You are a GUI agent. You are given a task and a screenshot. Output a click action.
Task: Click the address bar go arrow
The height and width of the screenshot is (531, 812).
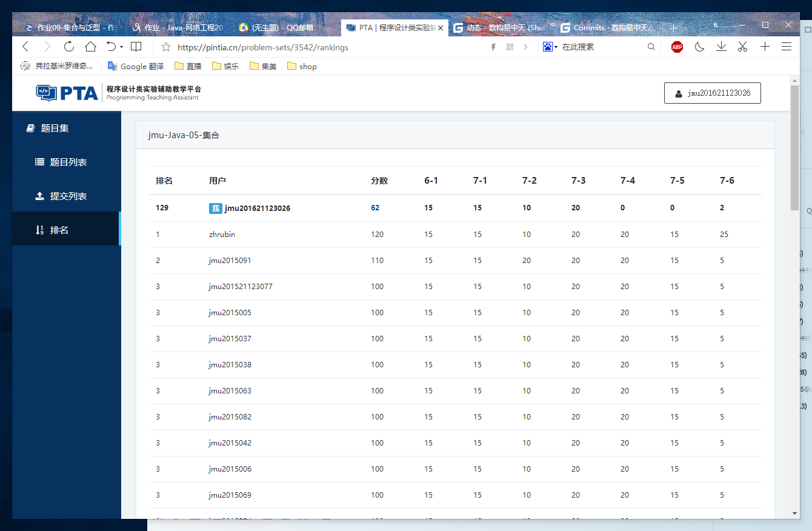(x=525, y=47)
